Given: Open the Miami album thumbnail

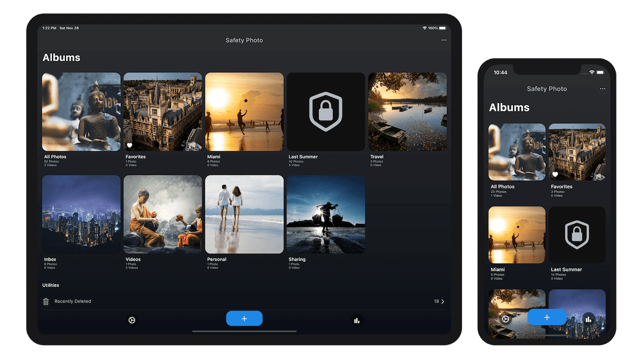Looking at the screenshot, I should click(244, 111).
